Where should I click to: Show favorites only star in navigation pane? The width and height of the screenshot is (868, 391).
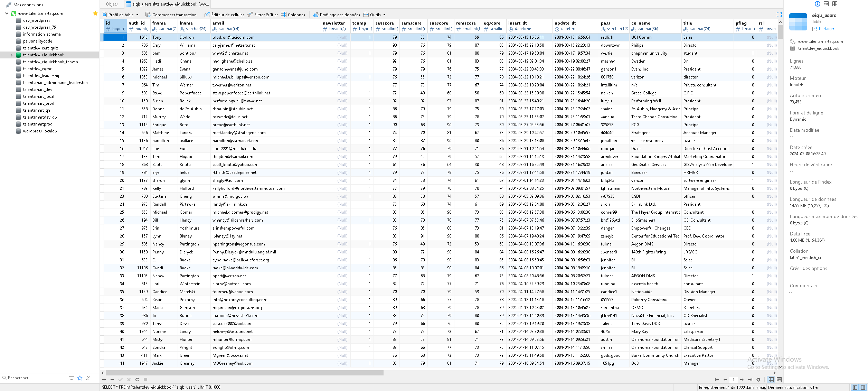tap(80, 378)
